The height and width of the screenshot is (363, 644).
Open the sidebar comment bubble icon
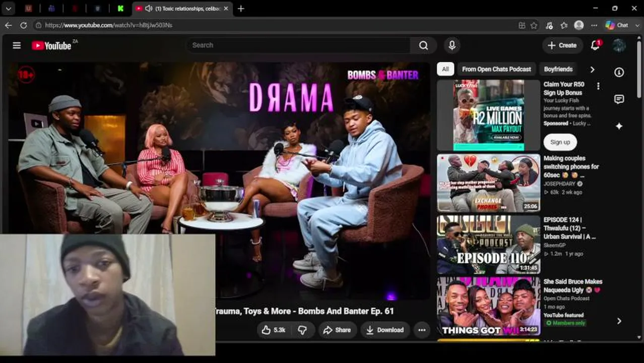pyautogui.click(x=619, y=99)
